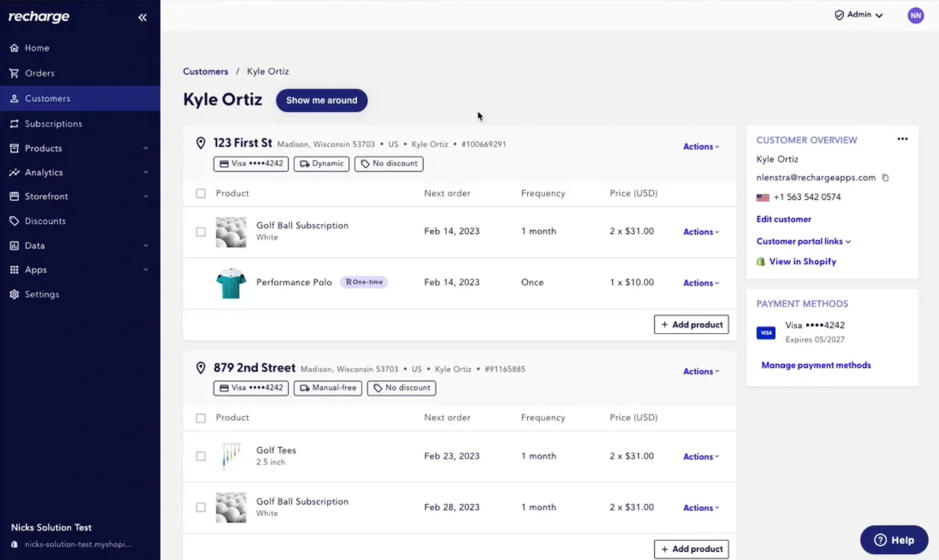Click the Visa 4242 payment badge
939x560 pixels.
coord(251,164)
